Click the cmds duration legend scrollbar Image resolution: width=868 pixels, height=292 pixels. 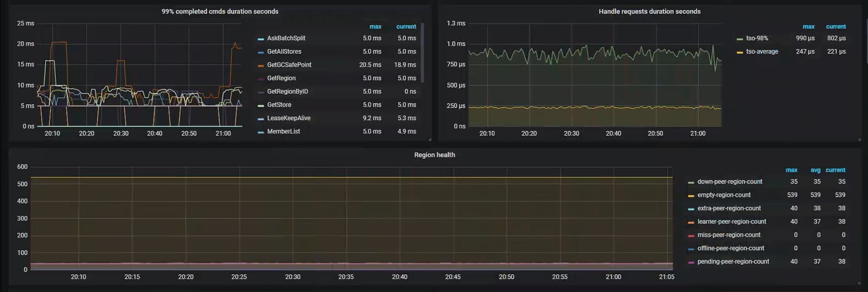point(422,52)
